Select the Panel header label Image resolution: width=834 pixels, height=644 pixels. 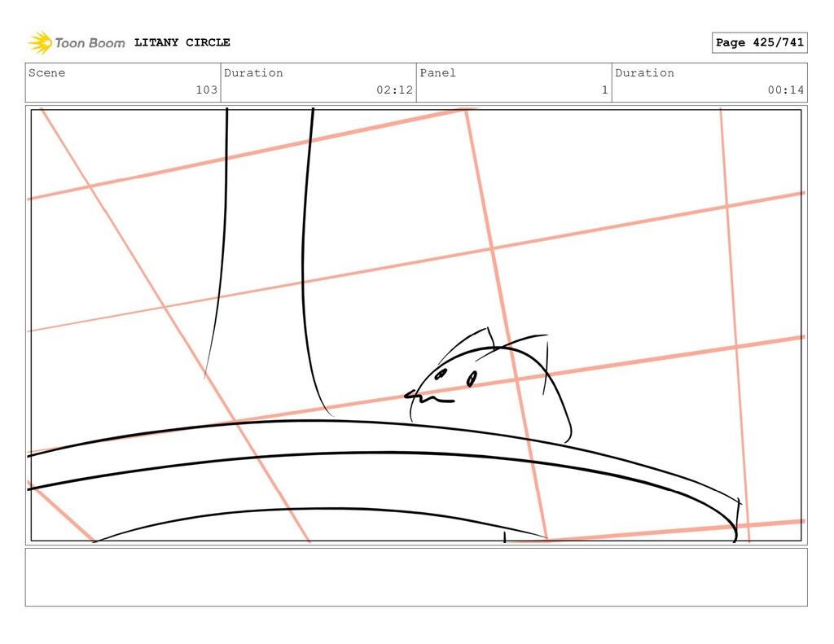pyautogui.click(x=437, y=72)
